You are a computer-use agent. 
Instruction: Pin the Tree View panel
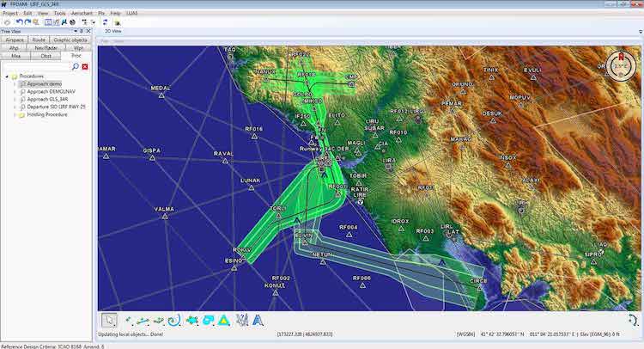point(81,31)
